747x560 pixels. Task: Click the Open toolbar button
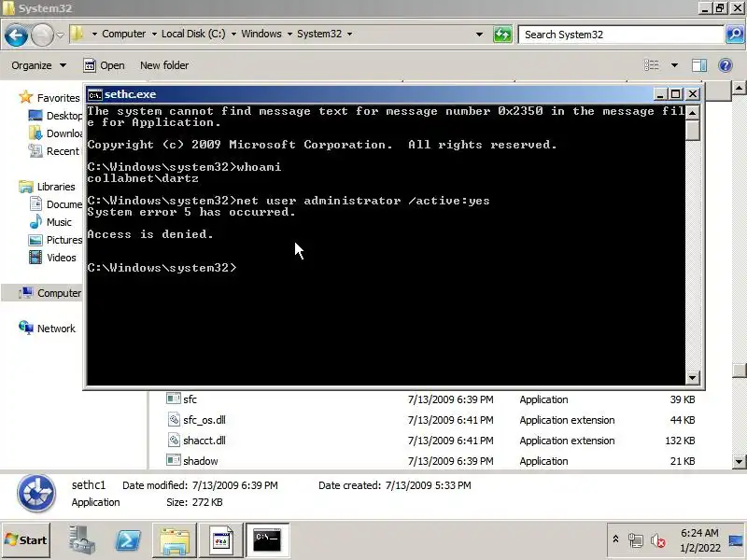pos(104,65)
